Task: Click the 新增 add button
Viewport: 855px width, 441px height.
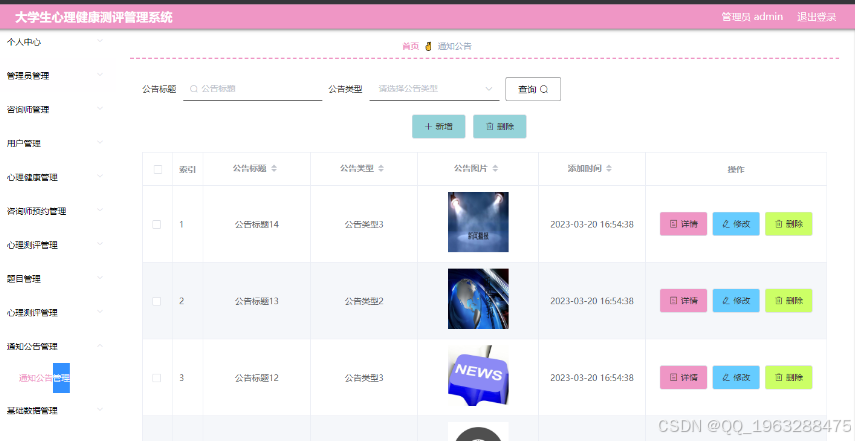Action: point(438,126)
